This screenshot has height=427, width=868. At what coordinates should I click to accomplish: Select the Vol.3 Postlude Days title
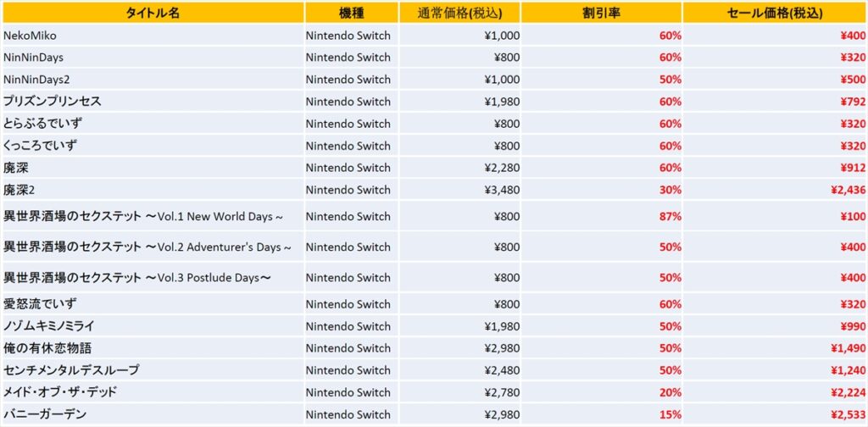153,278
